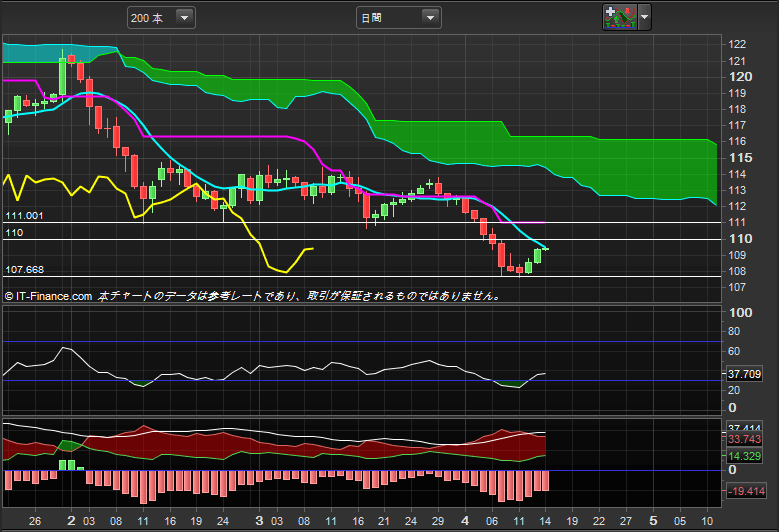Click month marker 3 on date axis
779x532 pixels.
(259, 521)
